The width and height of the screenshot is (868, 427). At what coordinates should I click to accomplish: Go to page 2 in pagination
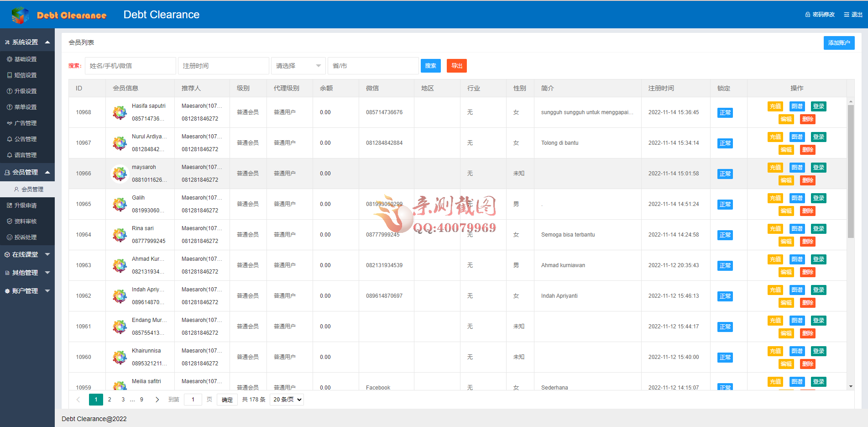pyautogui.click(x=110, y=399)
